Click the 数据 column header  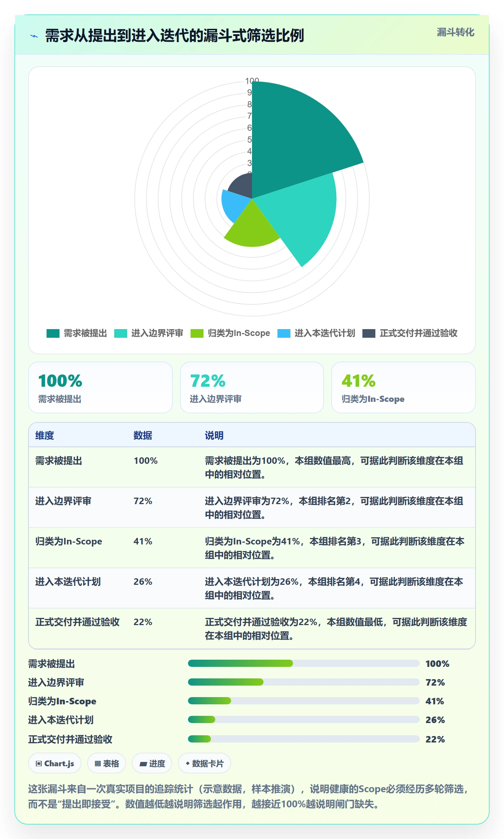(x=143, y=435)
